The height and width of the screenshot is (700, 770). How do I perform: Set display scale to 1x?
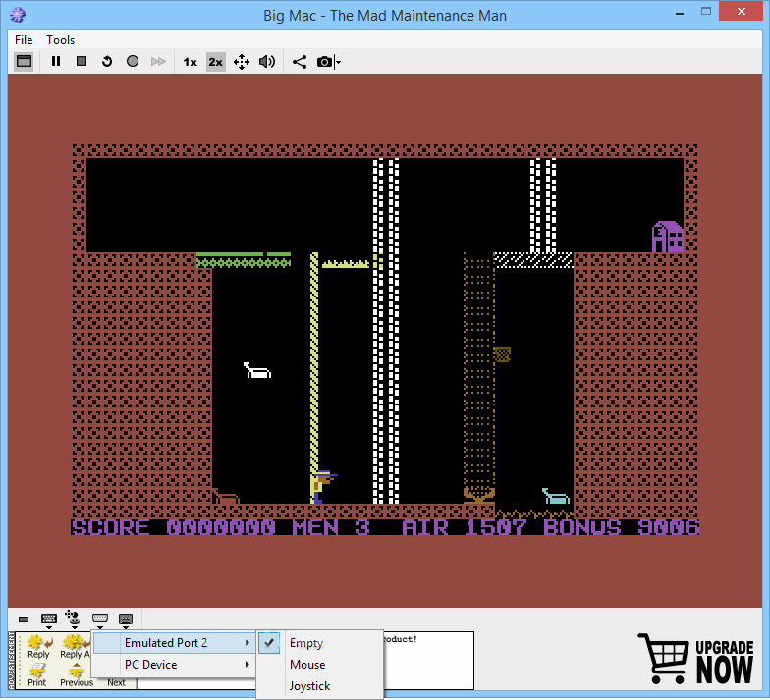191,62
